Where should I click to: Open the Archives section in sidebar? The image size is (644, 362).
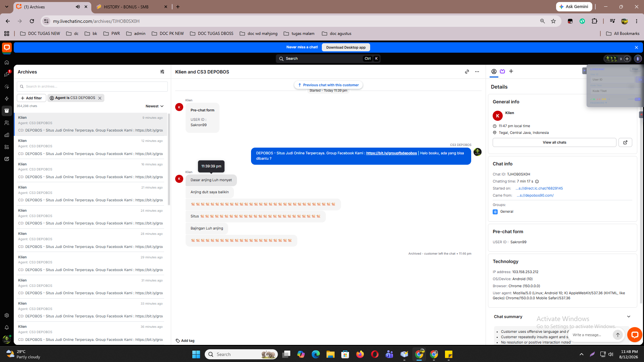coord(7,111)
